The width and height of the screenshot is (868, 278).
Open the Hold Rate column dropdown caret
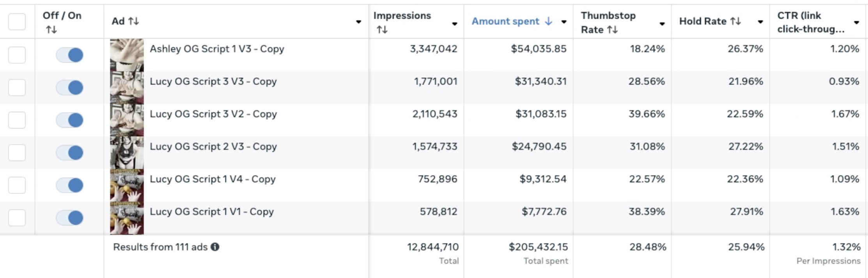click(x=760, y=22)
